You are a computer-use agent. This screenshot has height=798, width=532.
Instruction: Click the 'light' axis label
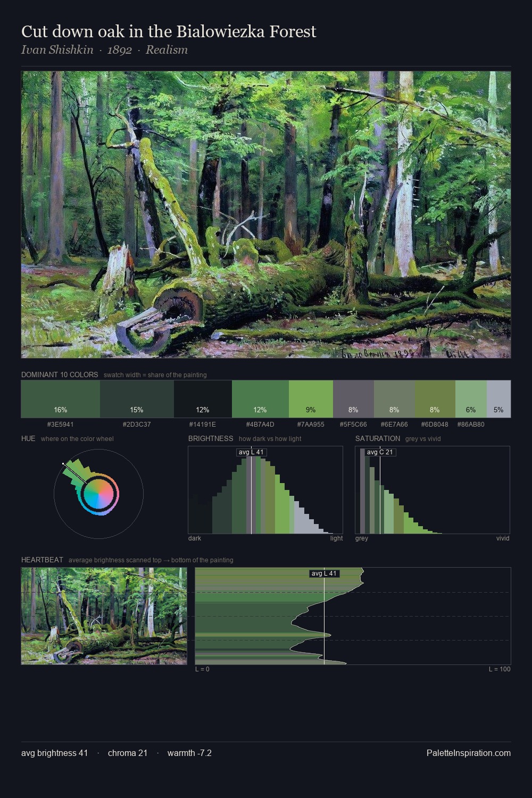tap(337, 538)
